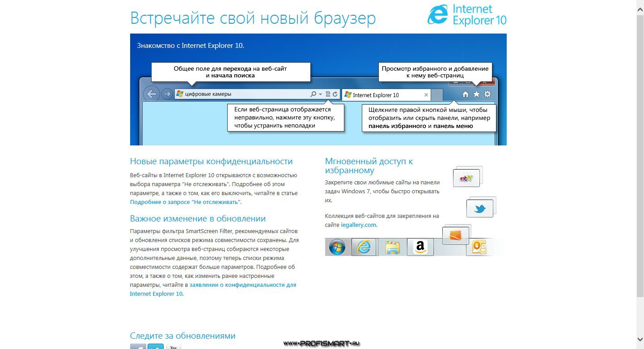This screenshot has width=644, height=349.
Task: Click callout Если веб-страница отображается неправильно
Action: point(286,117)
